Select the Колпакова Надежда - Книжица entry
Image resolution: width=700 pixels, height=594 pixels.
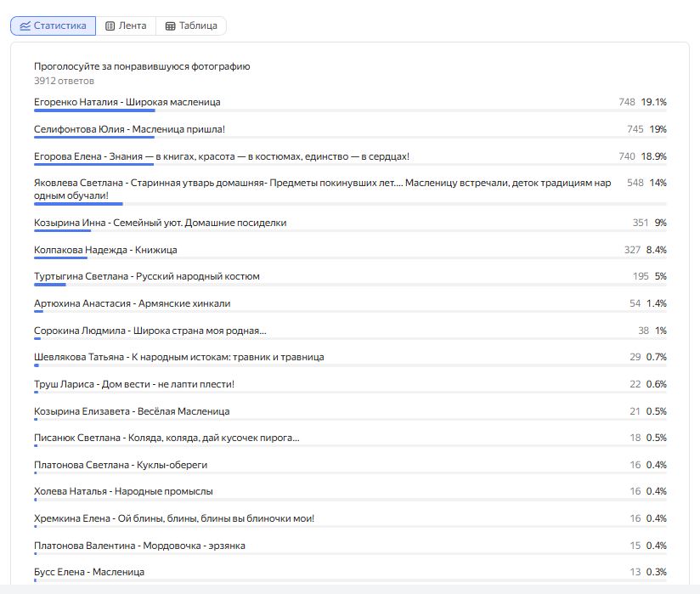point(105,250)
